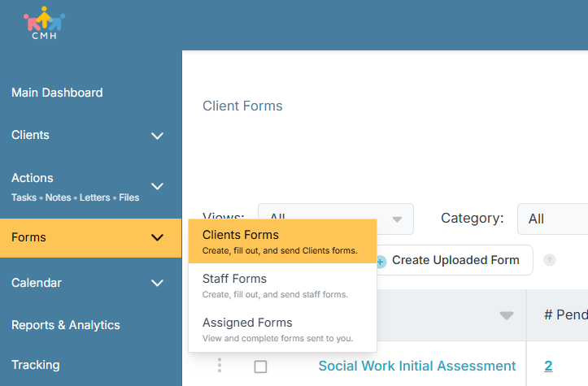This screenshot has height=386, width=588.
Task: Click Tasks Notes Letters Files subtitle
Action: pyautogui.click(x=75, y=197)
